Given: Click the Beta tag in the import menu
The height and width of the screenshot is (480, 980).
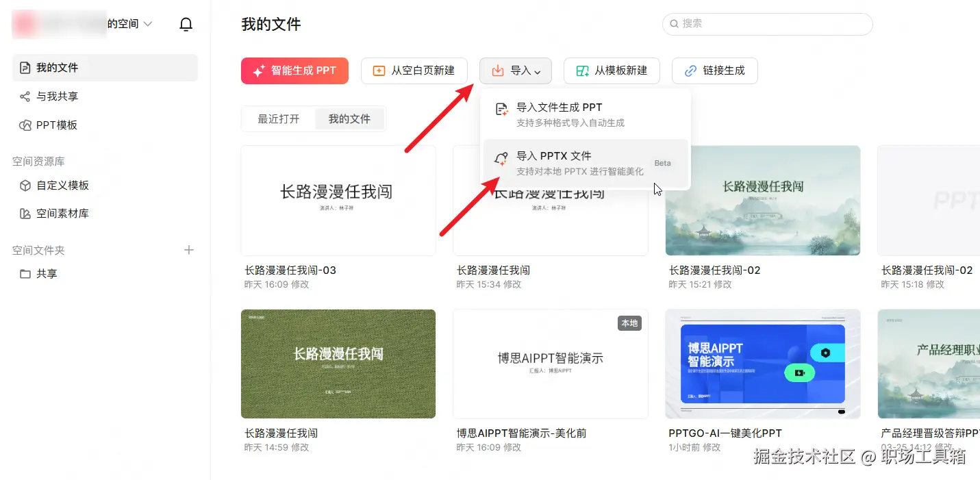Looking at the screenshot, I should click(662, 164).
